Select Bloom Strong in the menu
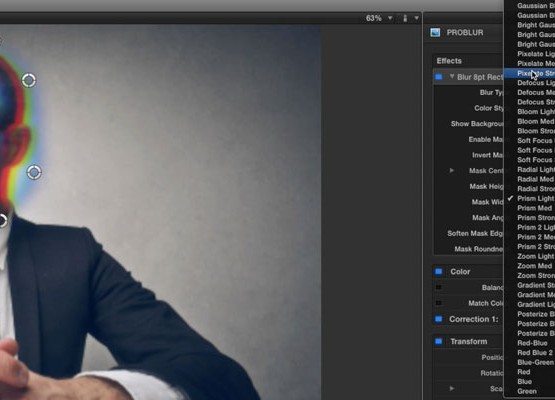Viewport: 555px width, 400px height. point(536,131)
